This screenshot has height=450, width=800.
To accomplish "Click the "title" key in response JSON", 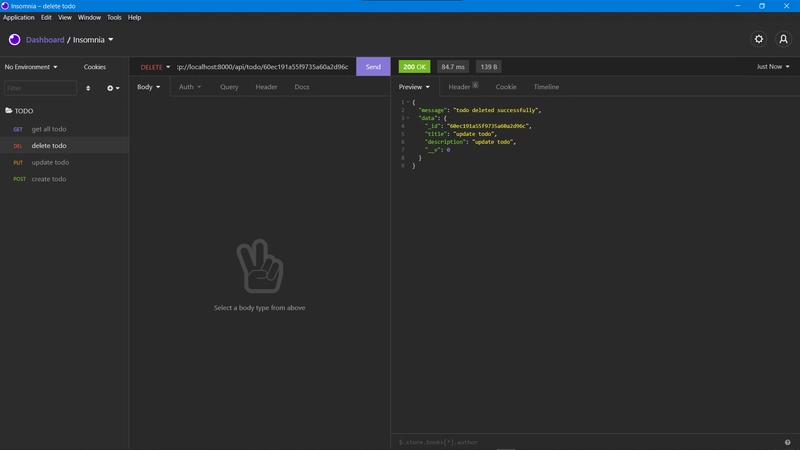I will point(437,134).
